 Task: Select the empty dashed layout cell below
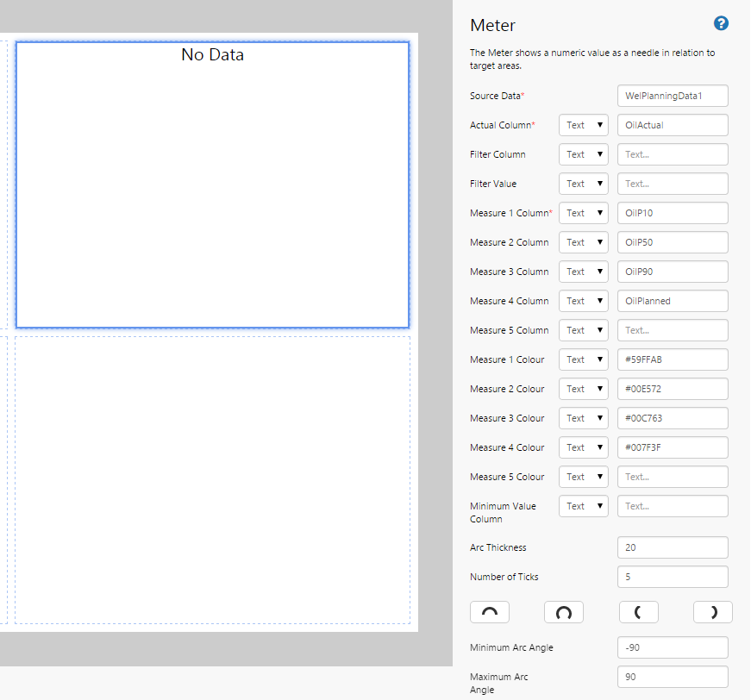[212, 479]
